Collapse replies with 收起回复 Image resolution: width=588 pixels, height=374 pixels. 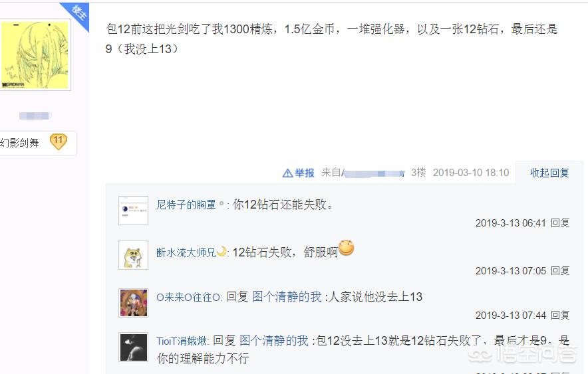[x=549, y=173]
